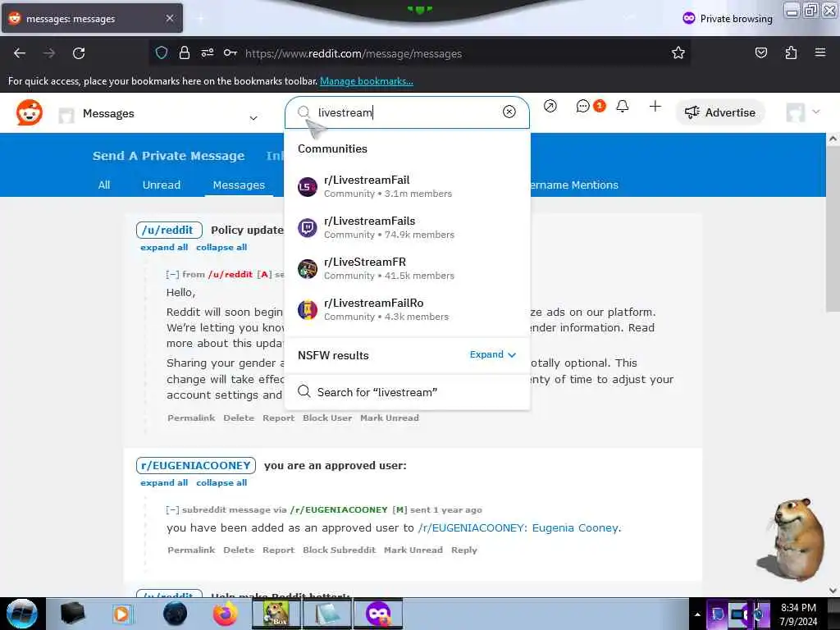Click media player icon in taskbar
Screen dimensions: 840x630
tap(122, 614)
